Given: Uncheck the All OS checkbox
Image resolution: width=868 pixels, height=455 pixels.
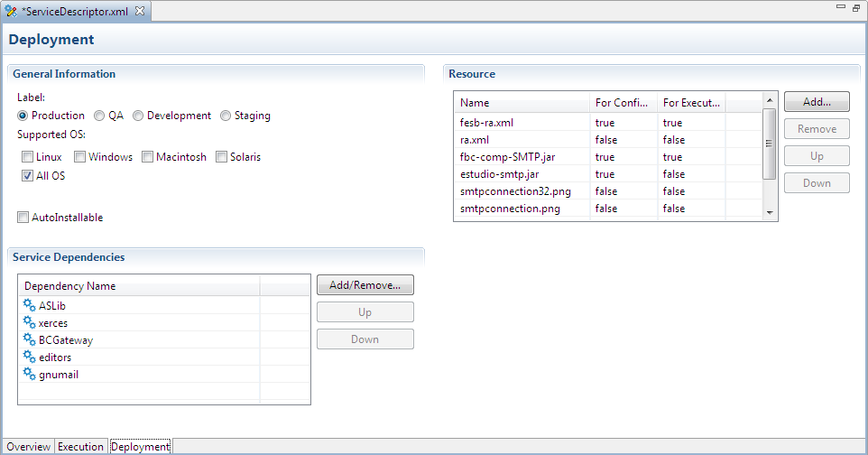Looking at the screenshot, I should (28, 176).
